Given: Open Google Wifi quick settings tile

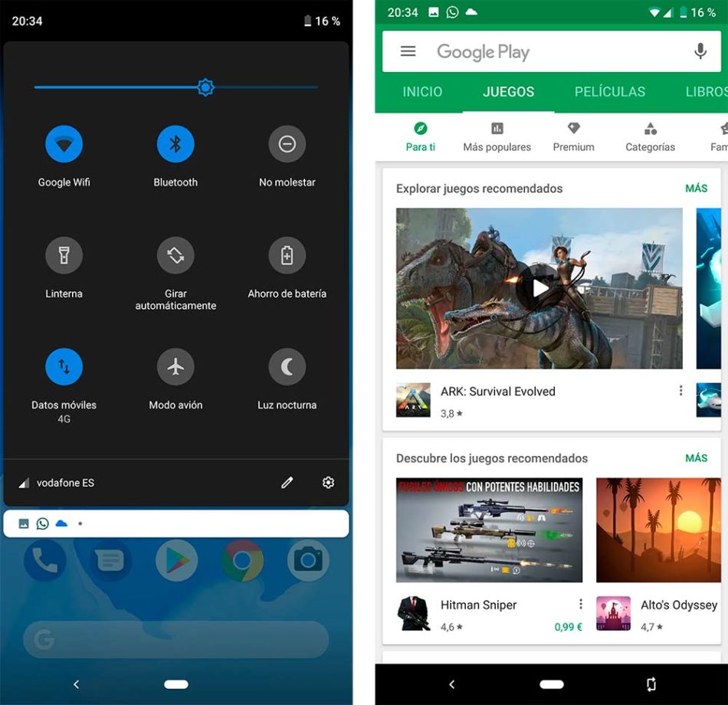Looking at the screenshot, I should (64, 144).
